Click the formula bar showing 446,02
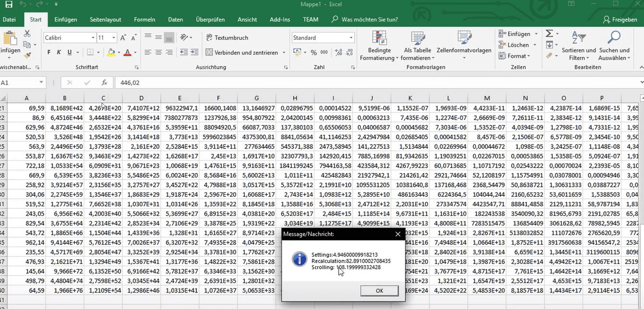 tap(377, 83)
